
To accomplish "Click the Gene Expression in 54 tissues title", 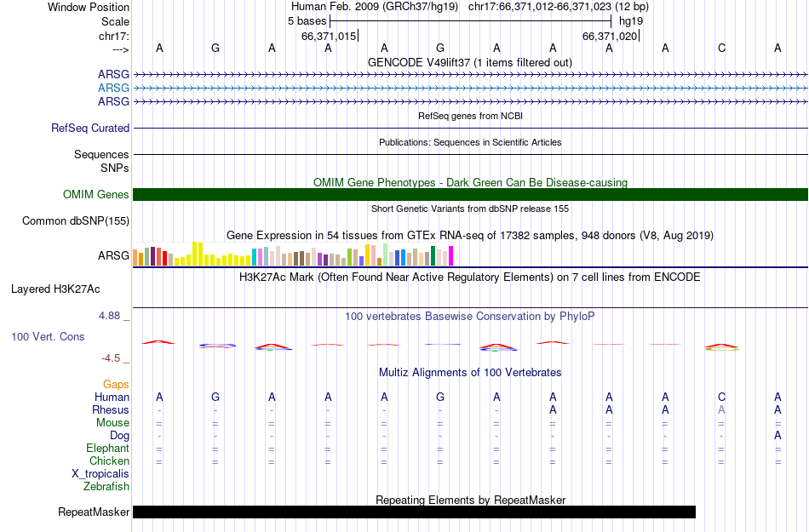I will (470, 236).
